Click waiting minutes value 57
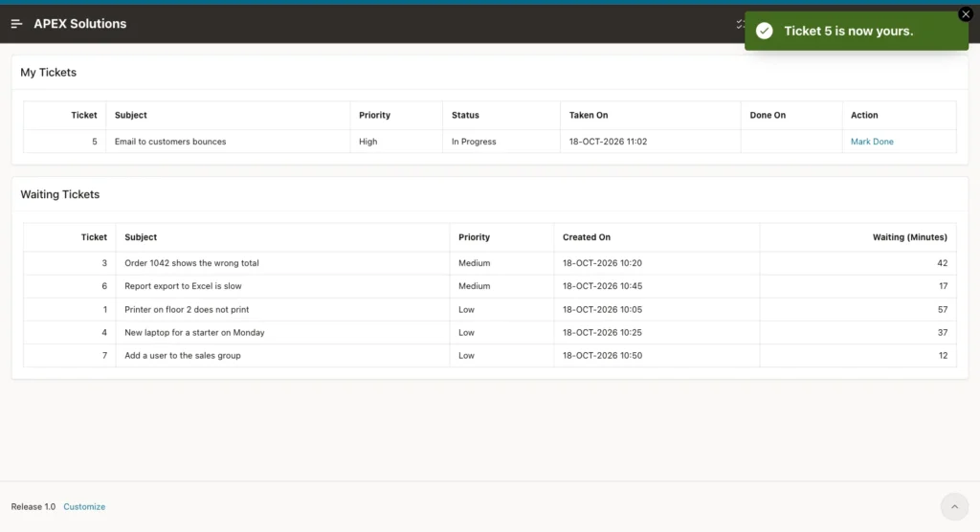The height and width of the screenshot is (532, 980). tap(942, 309)
